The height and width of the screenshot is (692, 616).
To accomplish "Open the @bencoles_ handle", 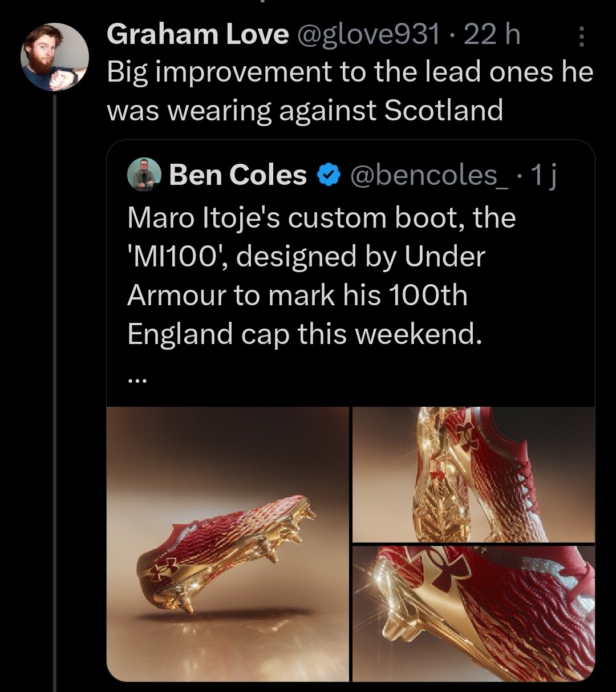I will pyautogui.click(x=429, y=176).
